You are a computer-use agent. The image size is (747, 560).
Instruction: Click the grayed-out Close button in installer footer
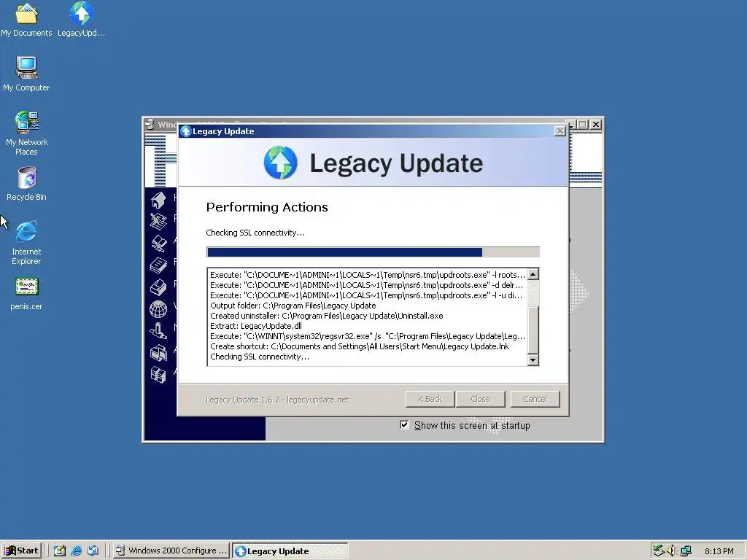[480, 399]
